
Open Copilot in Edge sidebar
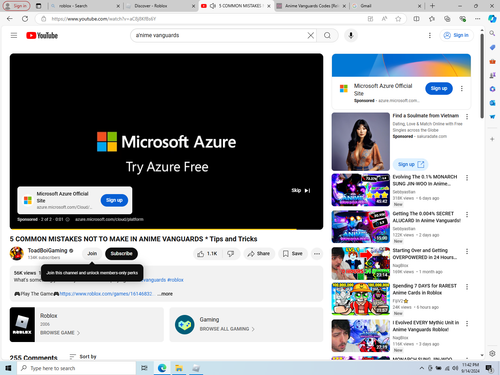pos(492,19)
